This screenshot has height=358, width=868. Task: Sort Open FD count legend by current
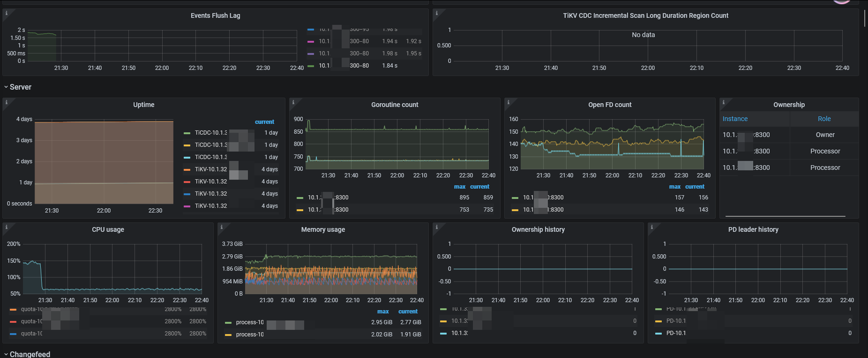tap(695, 187)
